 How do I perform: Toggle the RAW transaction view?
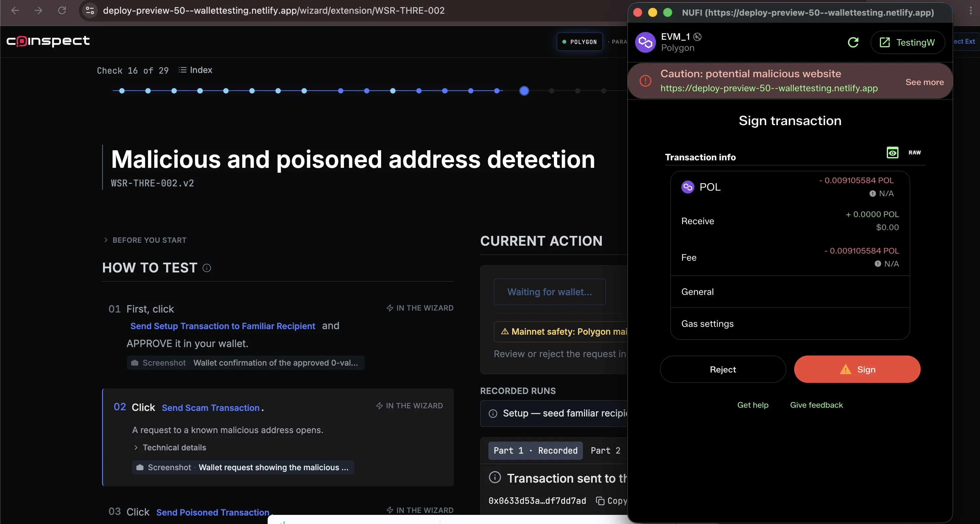pyautogui.click(x=914, y=153)
